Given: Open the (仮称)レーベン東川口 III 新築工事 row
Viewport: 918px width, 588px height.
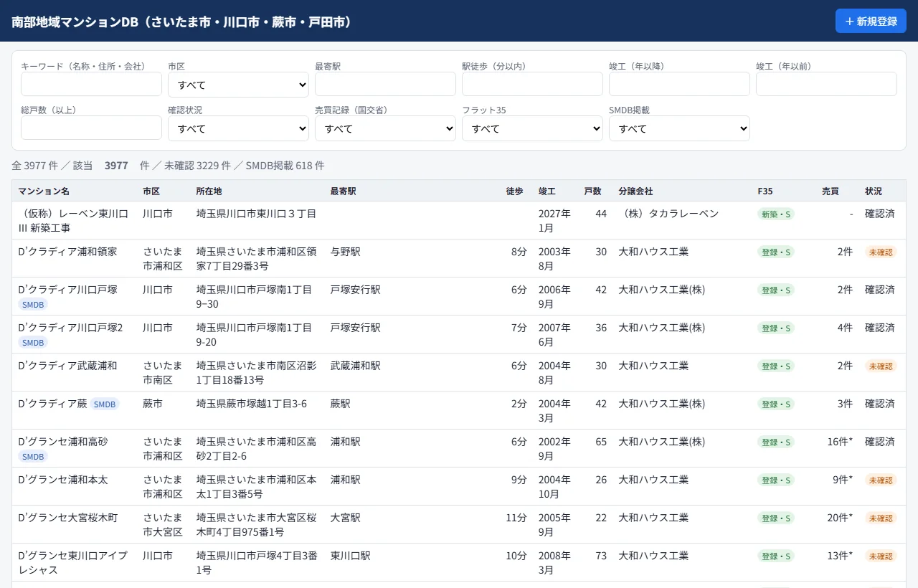Looking at the screenshot, I should coord(459,221).
